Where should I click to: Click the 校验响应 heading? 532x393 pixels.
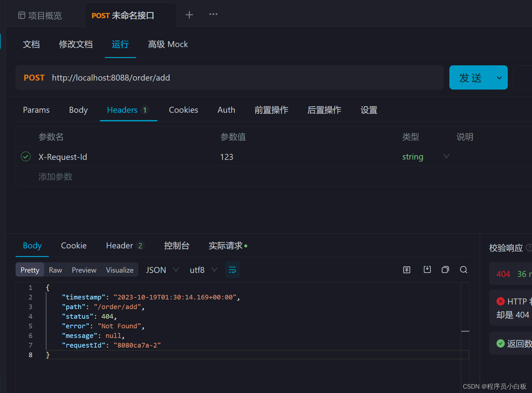[506, 248]
